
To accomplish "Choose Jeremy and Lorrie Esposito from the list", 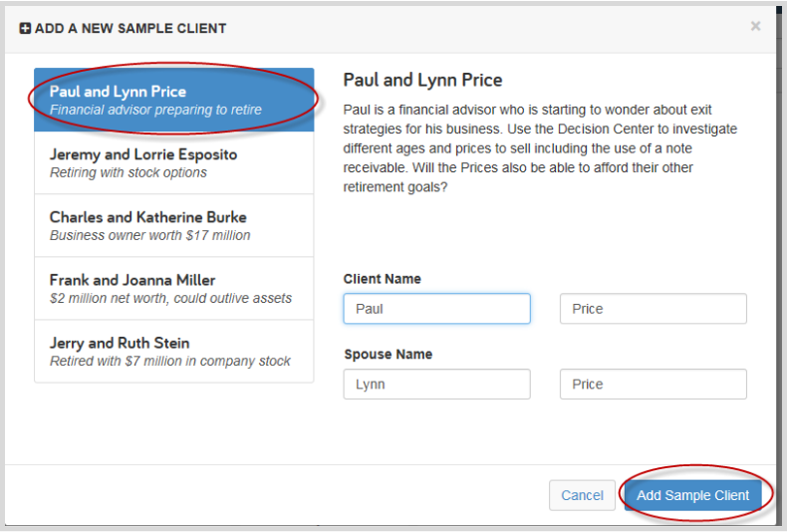I will click(174, 163).
